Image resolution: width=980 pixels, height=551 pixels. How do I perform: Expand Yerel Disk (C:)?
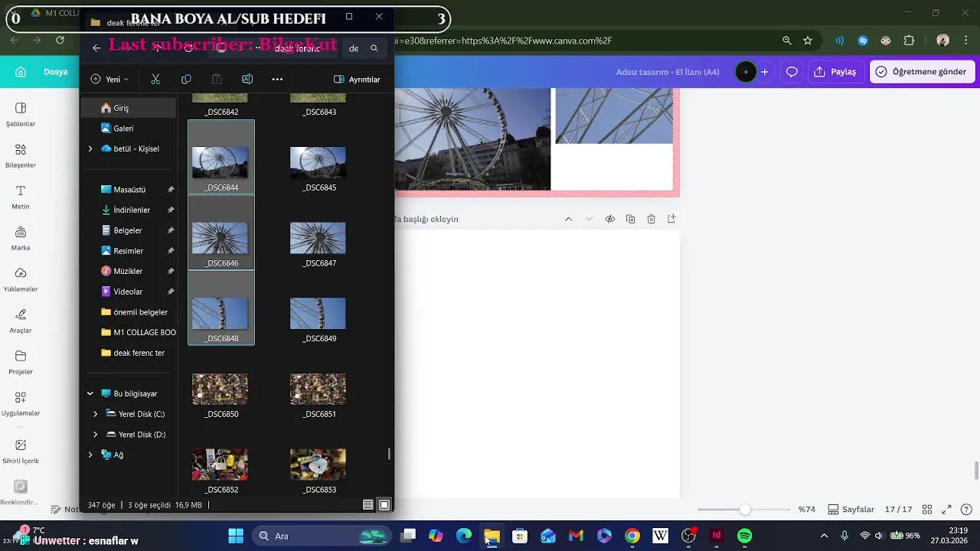(x=95, y=414)
